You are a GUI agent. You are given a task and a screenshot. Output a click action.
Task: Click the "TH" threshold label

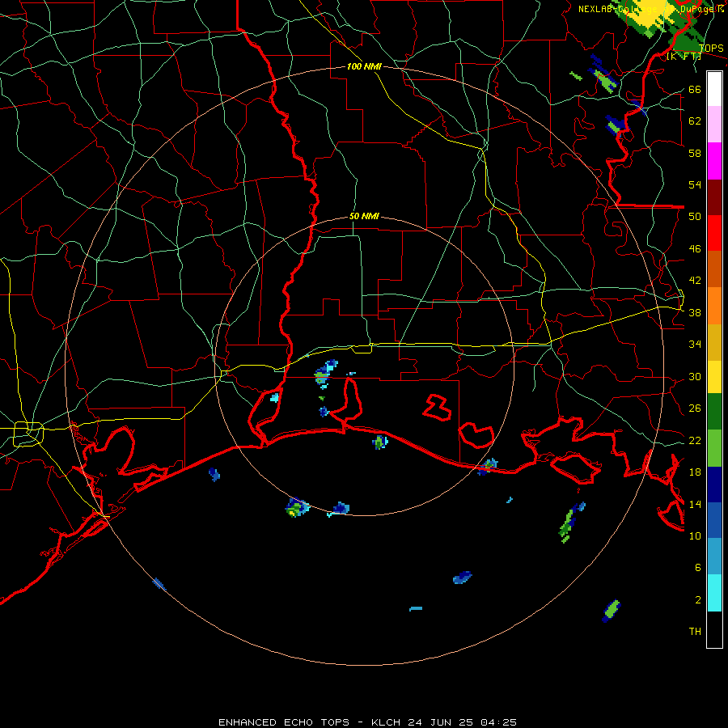[x=695, y=632]
